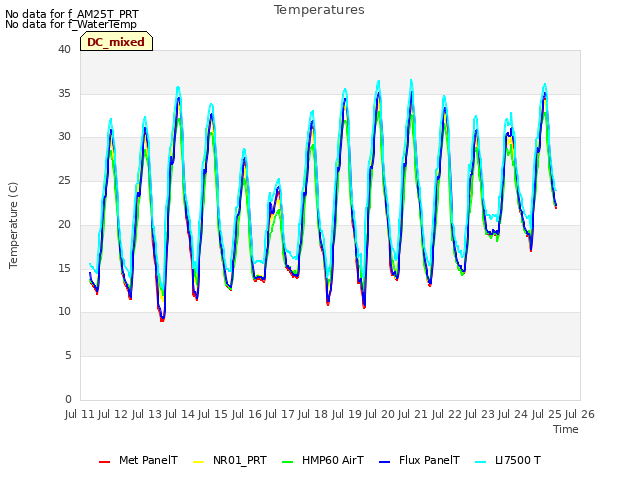Click the Jul 11 x-axis tick label

click(x=80, y=414)
